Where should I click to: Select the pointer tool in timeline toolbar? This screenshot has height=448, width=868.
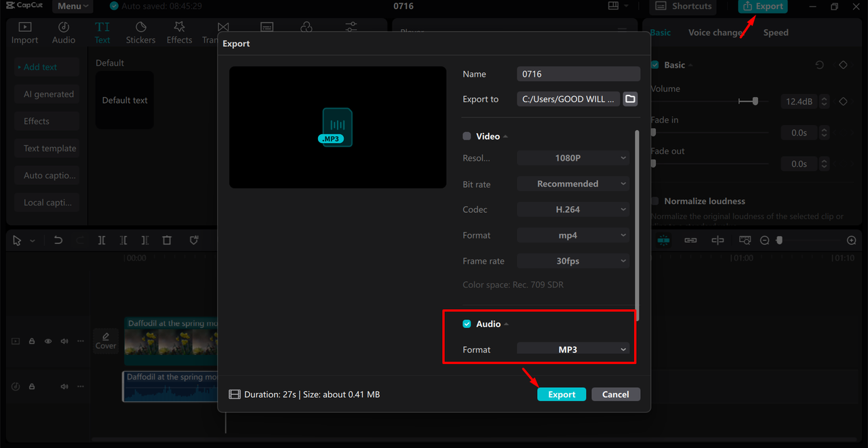(x=17, y=241)
